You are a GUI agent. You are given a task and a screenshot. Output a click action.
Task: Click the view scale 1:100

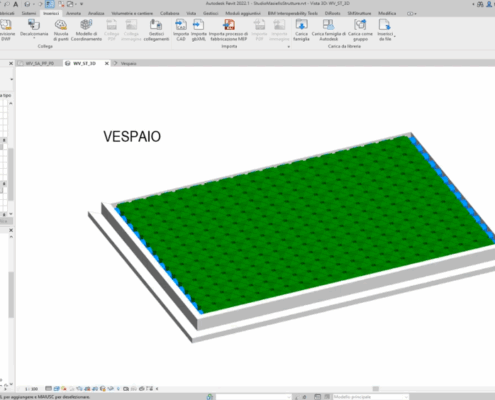pyautogui.click(x=31, y=389)
